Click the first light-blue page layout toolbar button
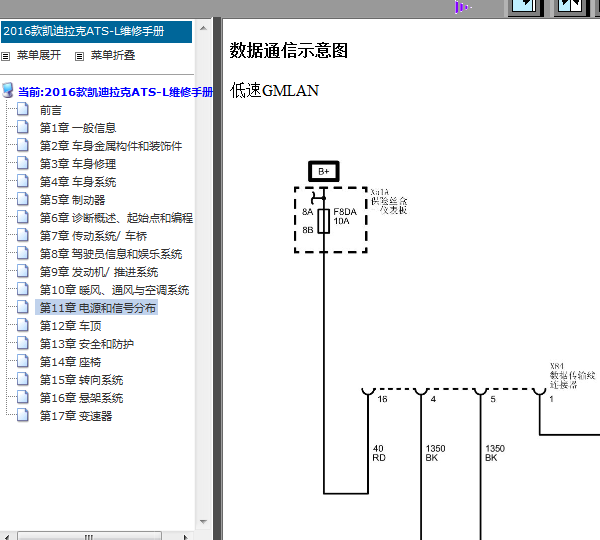The image size is (600, 540). (x=525, y=8)
